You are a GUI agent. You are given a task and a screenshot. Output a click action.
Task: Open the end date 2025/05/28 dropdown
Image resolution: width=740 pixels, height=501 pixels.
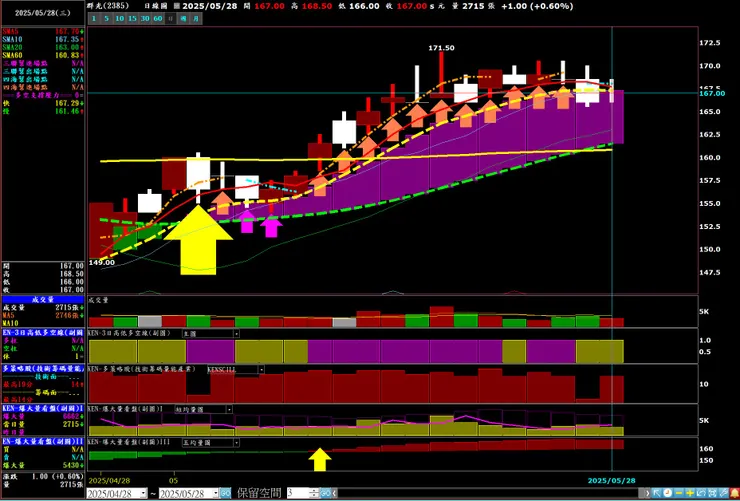pos(216,493)
